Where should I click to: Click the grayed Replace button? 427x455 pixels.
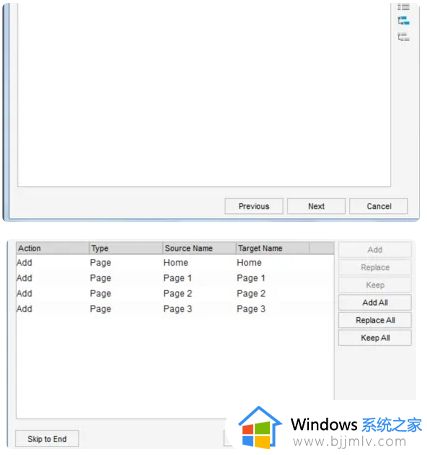(x=375, y=267)
